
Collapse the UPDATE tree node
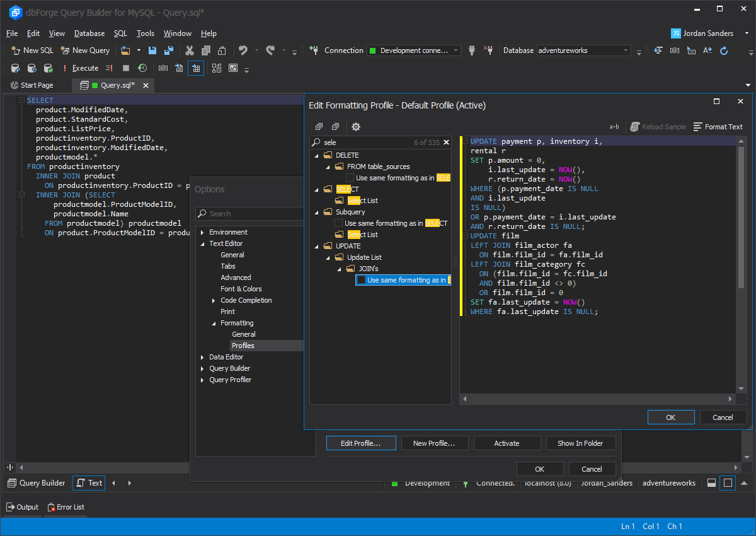click(317, 246)
